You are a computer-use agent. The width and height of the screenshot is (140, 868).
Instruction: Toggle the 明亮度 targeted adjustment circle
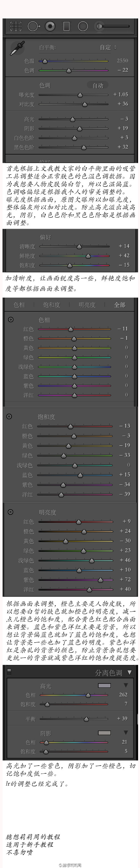[x=10, y=512]
